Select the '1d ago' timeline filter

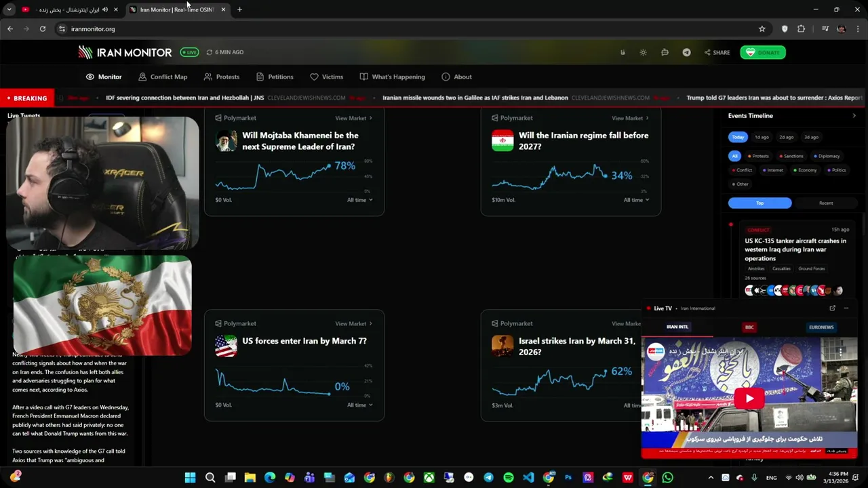point(762,137)
